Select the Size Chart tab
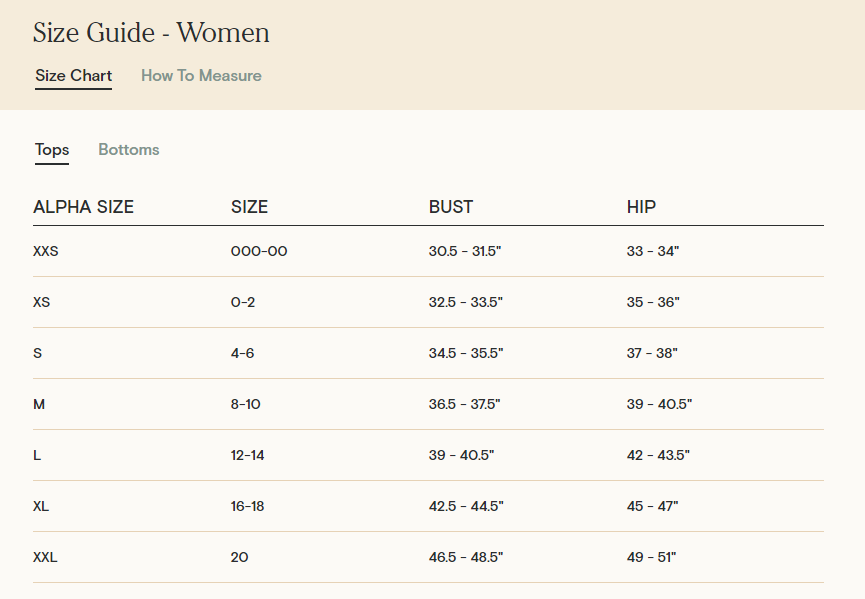The width and height of the screenshot is (865, 599). click(x=73, y=76)
